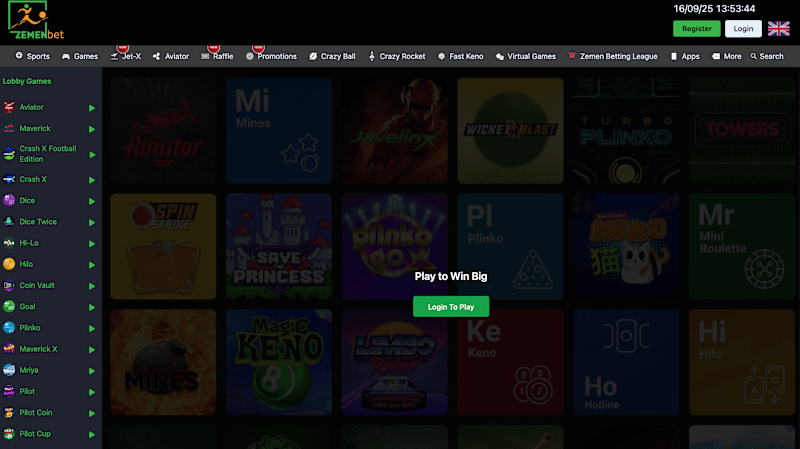Select Pilot icon in sidebar

[x=9, y=391]
